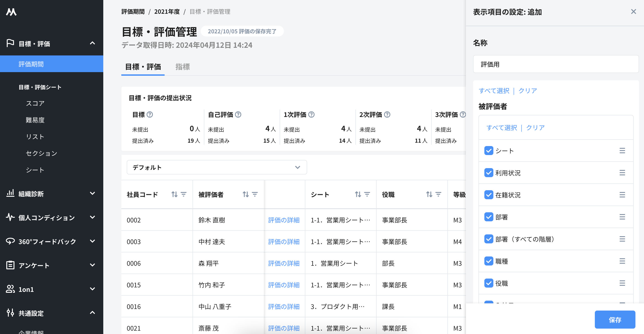
Task: Click the company logo in sidebar
Action: coord(11,12)
